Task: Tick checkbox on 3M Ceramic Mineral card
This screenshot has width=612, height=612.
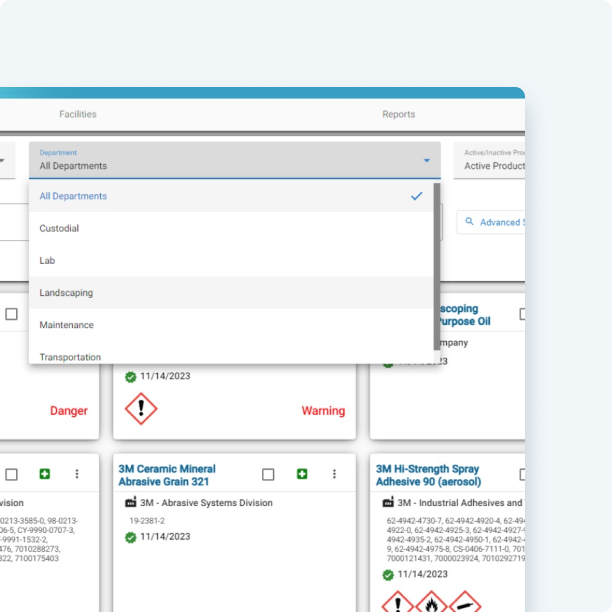Action: tap(268, 474)
